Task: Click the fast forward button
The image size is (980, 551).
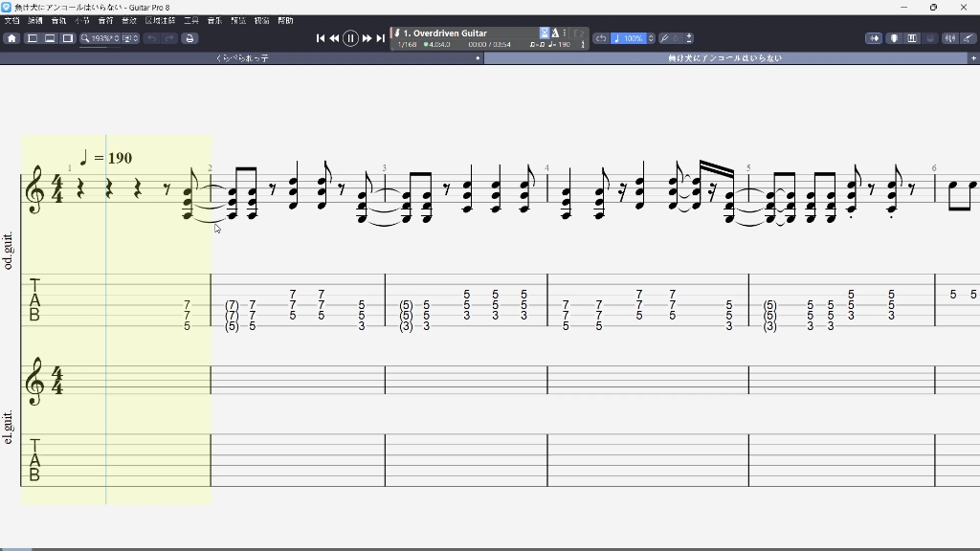Action: click(x=367, y=38)
